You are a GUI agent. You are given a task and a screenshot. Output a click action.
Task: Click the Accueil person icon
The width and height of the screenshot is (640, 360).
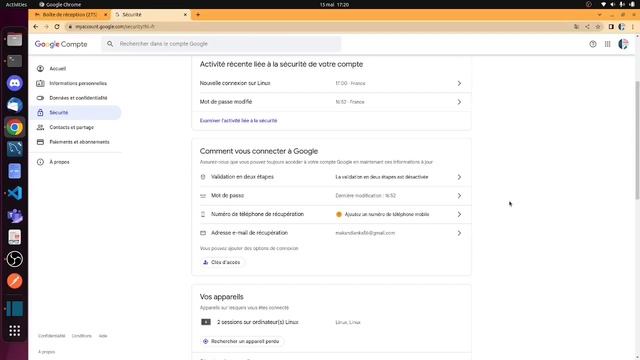(x=40, y=69)
